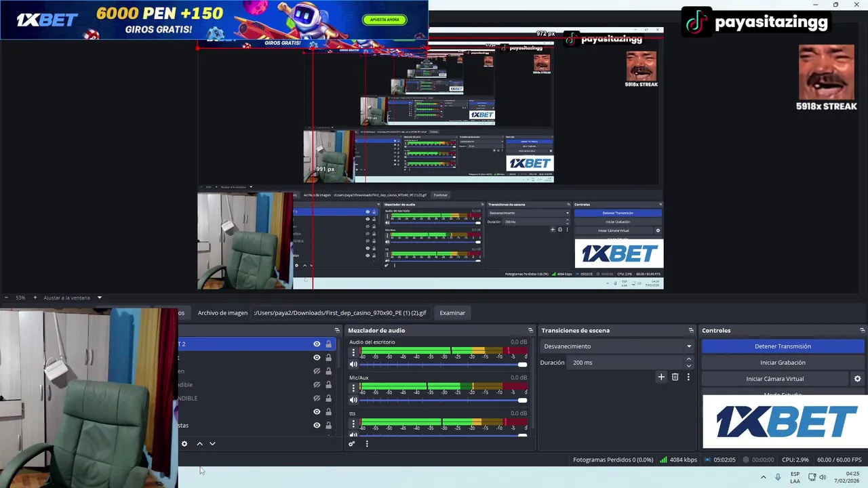
Task: Open the Desvanecimiento transition dropdown
Action: [618, 346]
